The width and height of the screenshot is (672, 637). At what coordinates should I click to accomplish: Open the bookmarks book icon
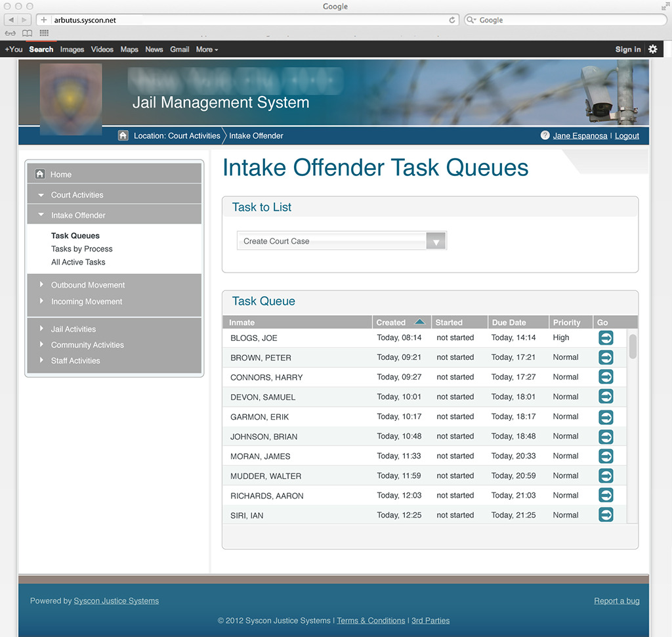(x=27, y=33)
